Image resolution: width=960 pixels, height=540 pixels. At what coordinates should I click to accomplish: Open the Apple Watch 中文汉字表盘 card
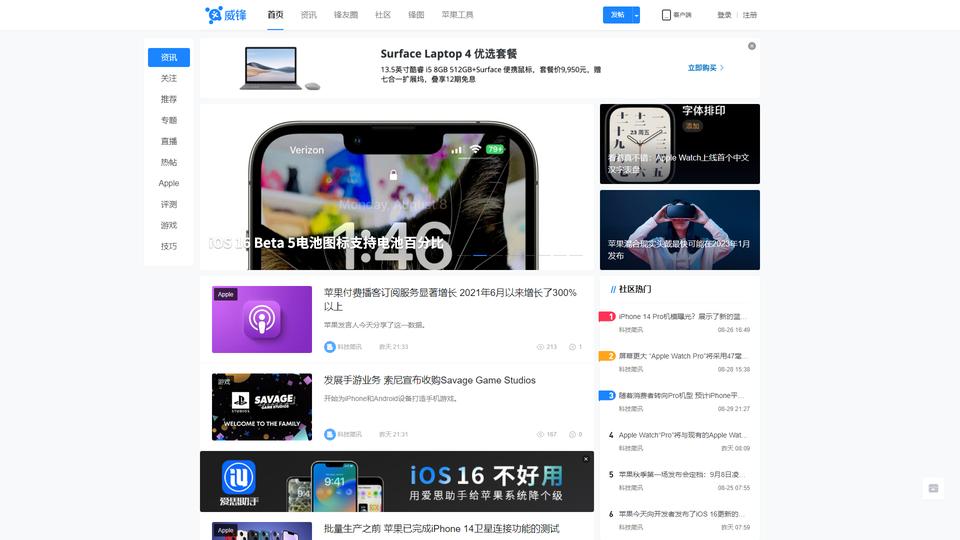680,144
